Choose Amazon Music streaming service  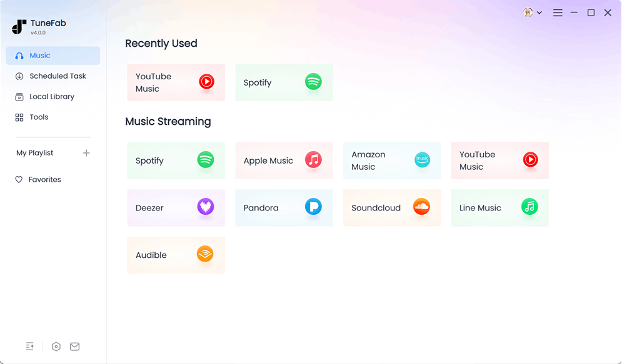pos(392,160)
